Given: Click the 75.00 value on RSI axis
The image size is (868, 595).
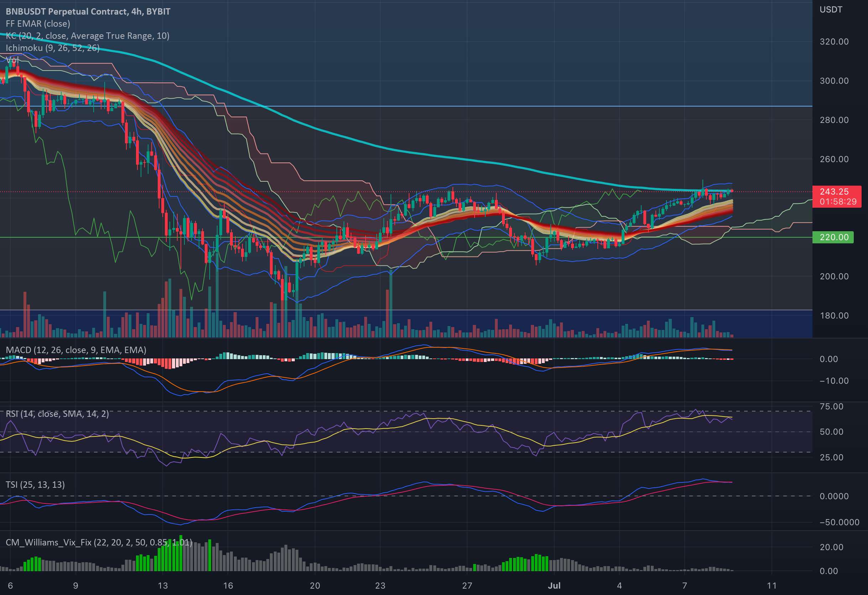Looking at the screenshot, I should [x=831, y=407].
